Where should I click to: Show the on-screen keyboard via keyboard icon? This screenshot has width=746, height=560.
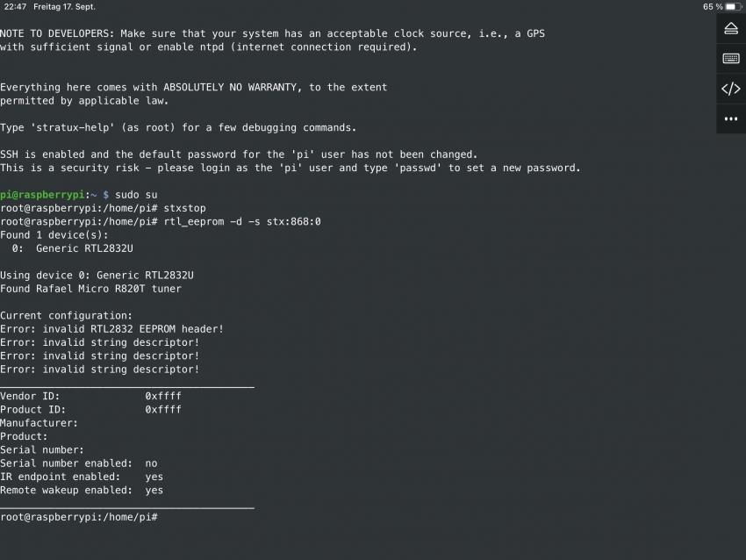pyautogui.click(x=731, y=59)
